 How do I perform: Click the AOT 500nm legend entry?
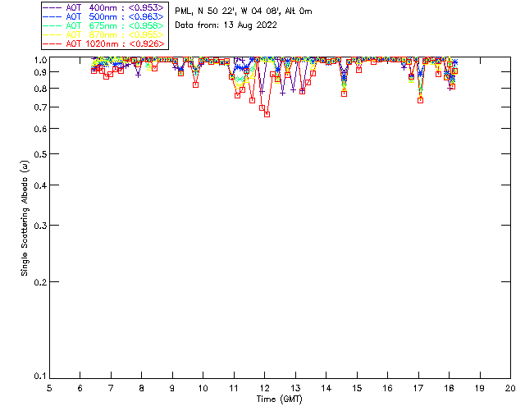click(103, 16)
